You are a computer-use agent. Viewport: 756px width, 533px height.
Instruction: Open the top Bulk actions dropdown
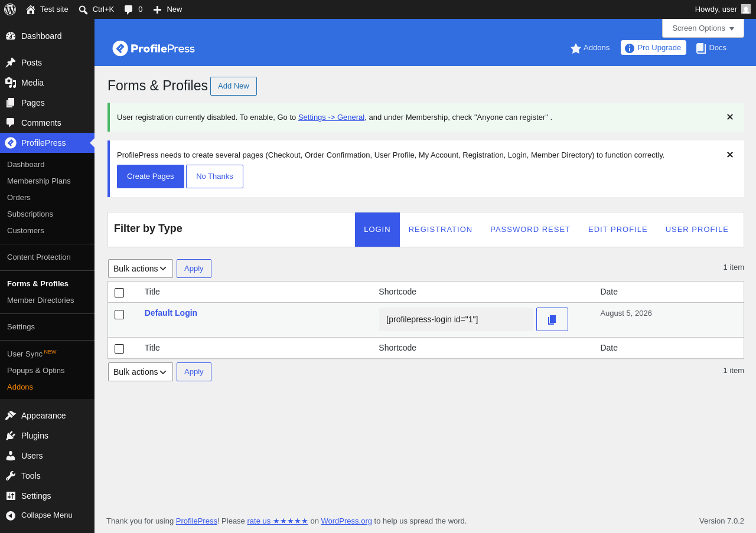click(x=141, y=269)
